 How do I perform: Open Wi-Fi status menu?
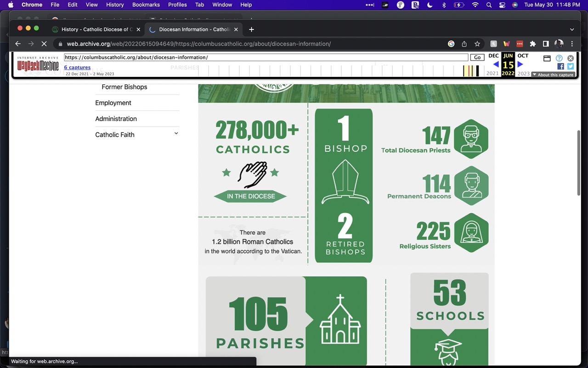(475, 5)
